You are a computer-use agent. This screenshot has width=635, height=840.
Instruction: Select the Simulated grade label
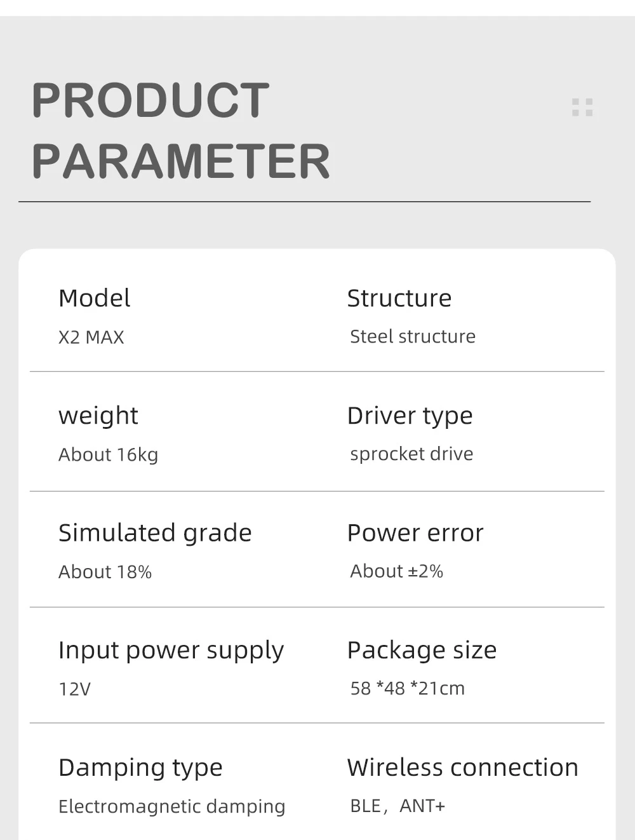click(155, 533)
